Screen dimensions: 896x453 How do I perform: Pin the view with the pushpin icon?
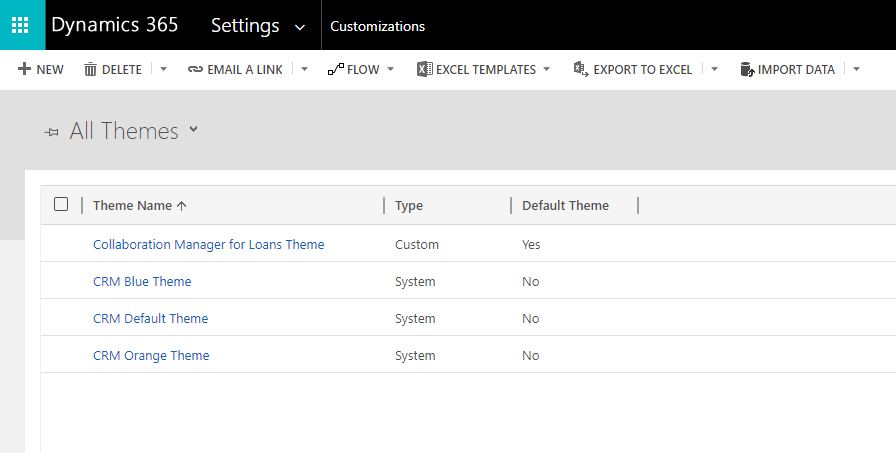(52, 133)
